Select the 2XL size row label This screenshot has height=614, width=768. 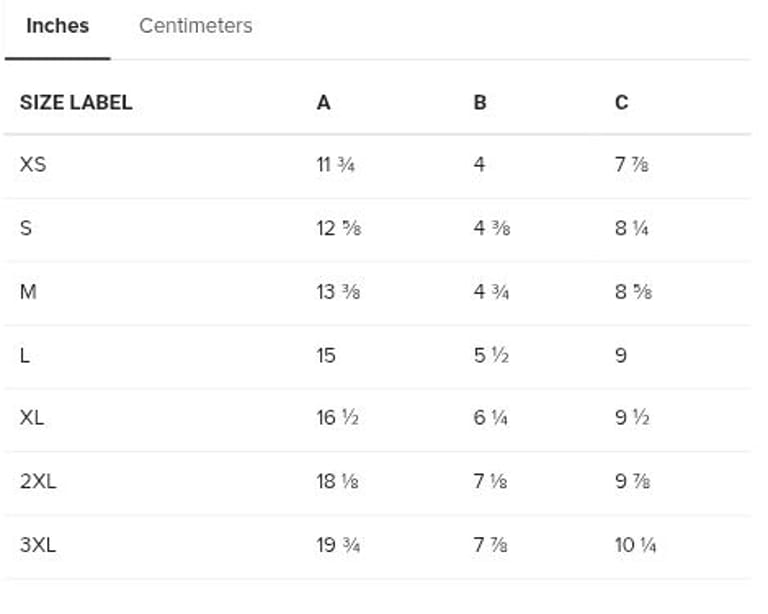[x=38, y=481]
